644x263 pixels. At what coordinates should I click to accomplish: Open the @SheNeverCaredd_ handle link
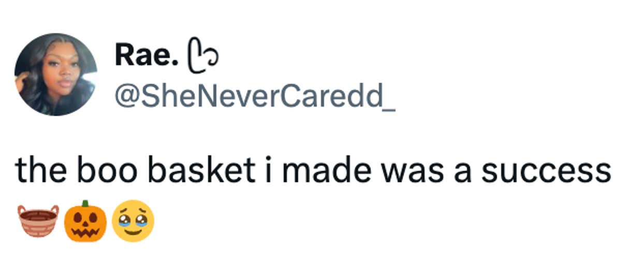255,97
